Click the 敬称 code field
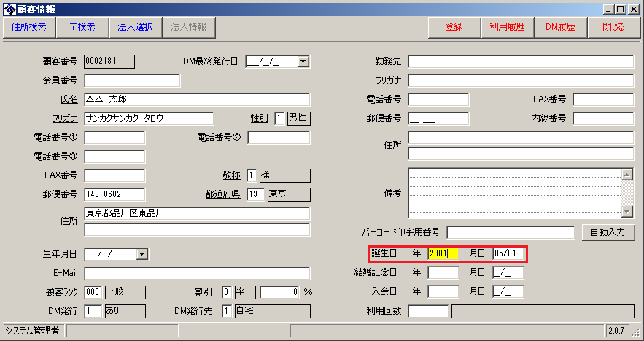644x341 pixels. (x=252, y=175)
